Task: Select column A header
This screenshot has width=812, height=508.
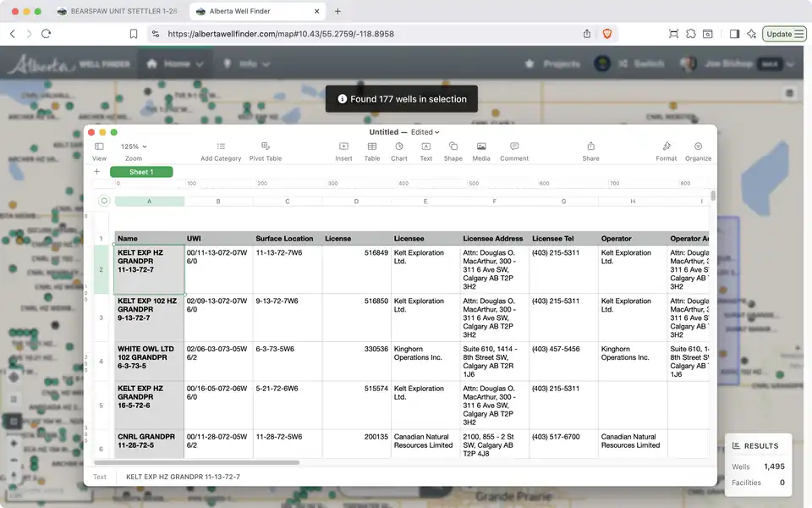Action: coord(149,202)
